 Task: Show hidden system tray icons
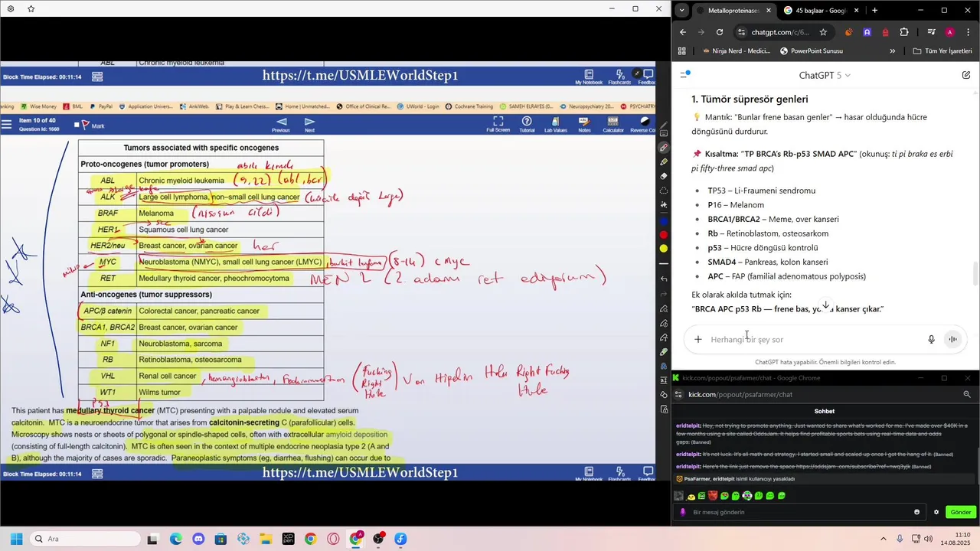click(x=883, y=539)
